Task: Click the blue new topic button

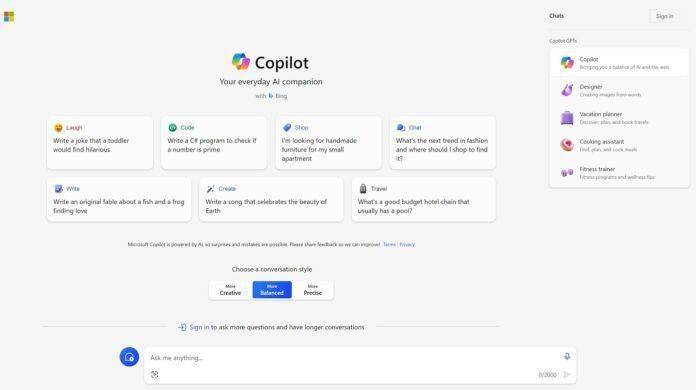Action: [129, 357]
